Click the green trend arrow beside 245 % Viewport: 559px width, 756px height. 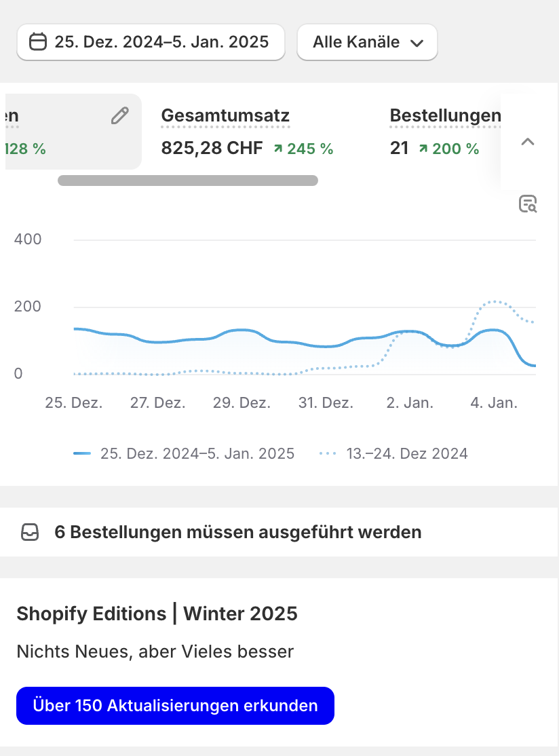pyautogui.click(x=278, y=149)
